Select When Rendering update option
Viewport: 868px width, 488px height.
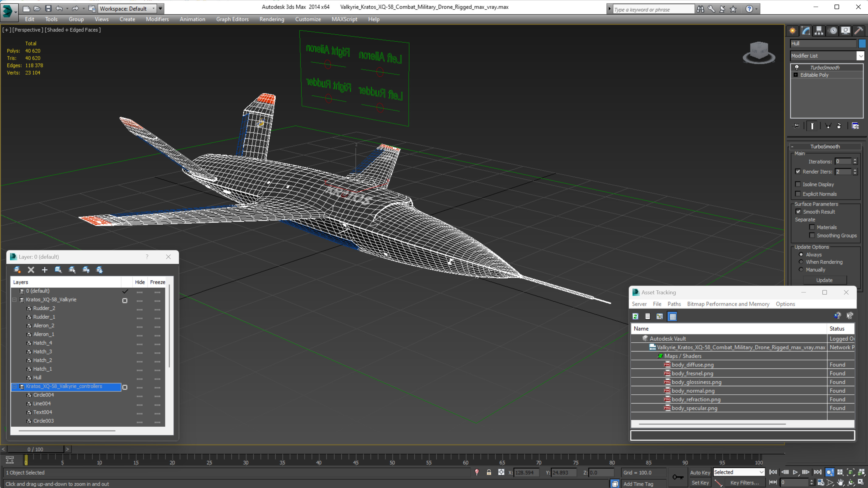click(801, 262)
